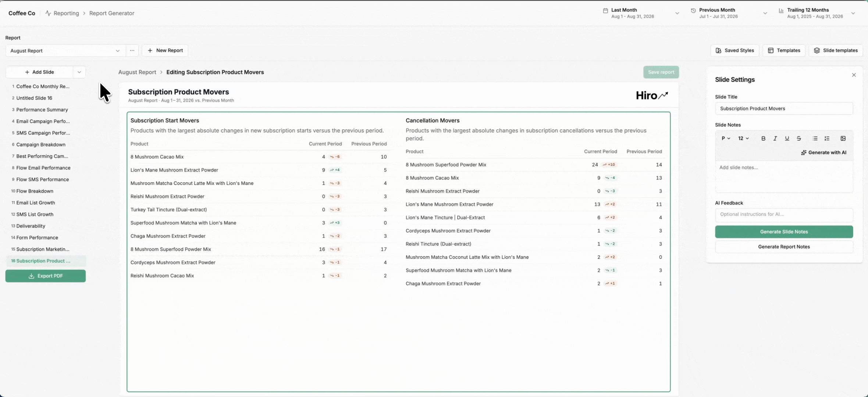Apply strikethrough in slide notes toolbar
Screen dimensions: 868x397
point(798,139)
